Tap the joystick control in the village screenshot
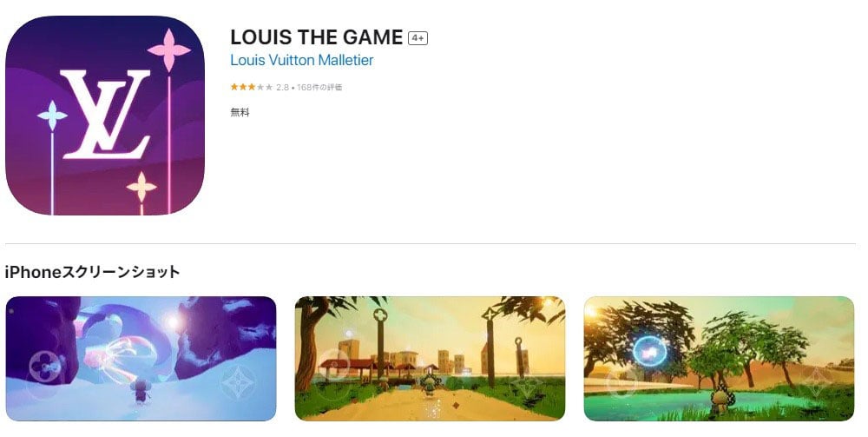This screenshot has height=437, width=868. pyautogui.click(x=332, y=367)
